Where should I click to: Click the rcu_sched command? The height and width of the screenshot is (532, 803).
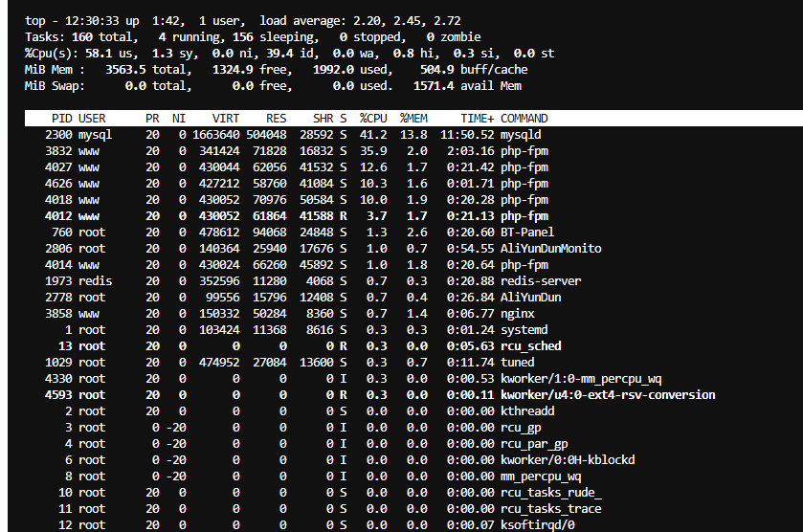pyautogui.click(x=530, y=346)
